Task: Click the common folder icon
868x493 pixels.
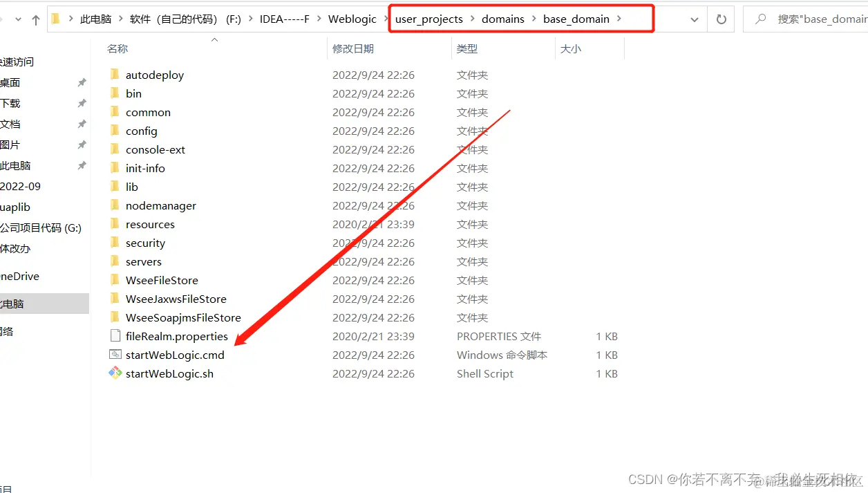Action: 115,112
